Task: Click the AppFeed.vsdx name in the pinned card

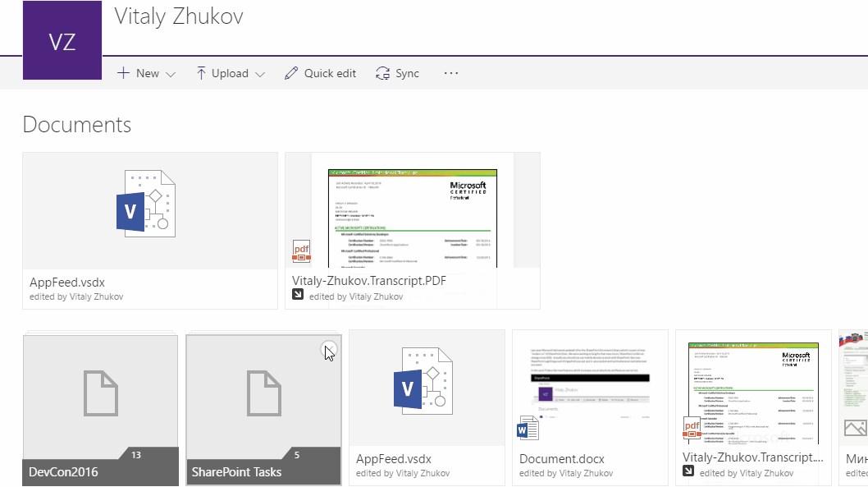Action: (67, 282)
